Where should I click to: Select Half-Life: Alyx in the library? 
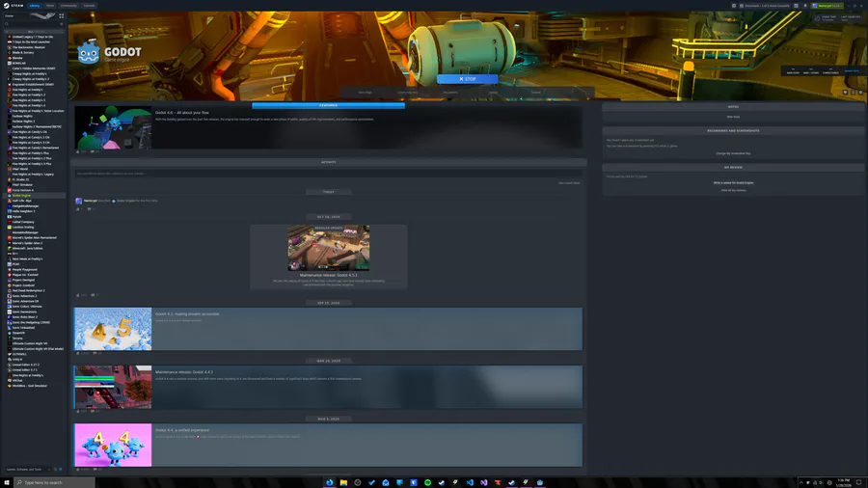[21, 201]
